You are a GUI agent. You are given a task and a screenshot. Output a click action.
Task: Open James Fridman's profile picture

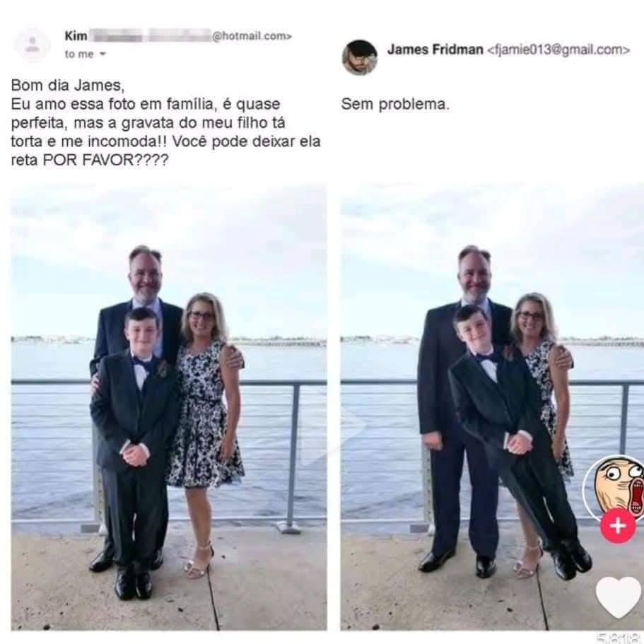click(360, 57)
